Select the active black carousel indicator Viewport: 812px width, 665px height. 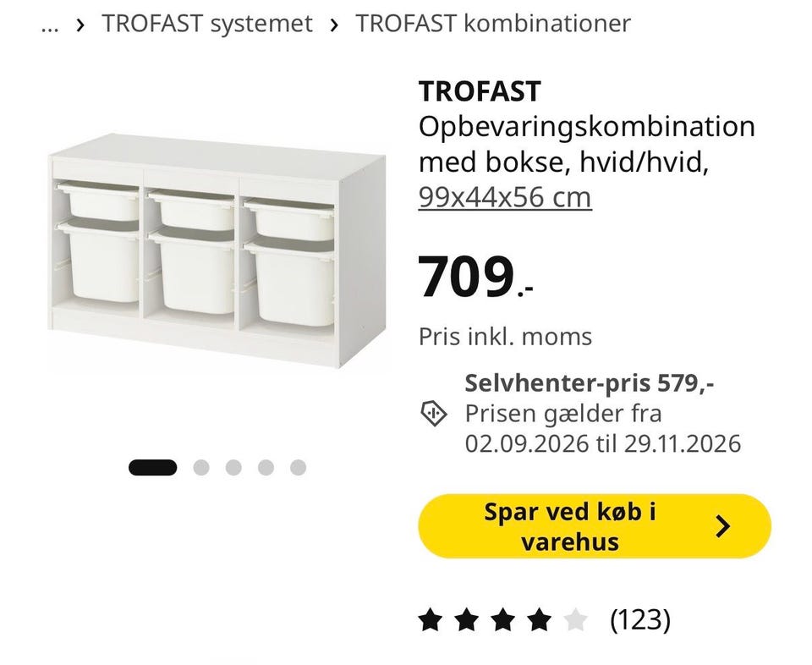(153, 468)
